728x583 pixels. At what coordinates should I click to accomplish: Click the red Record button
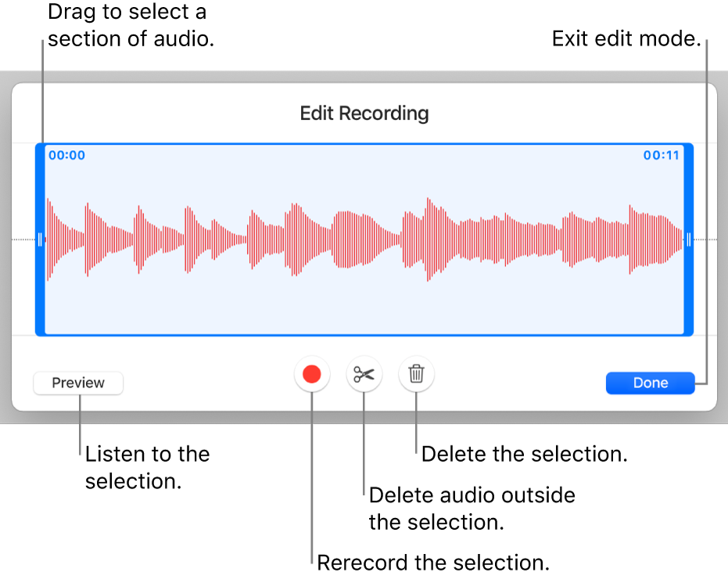tap(312, 375)
